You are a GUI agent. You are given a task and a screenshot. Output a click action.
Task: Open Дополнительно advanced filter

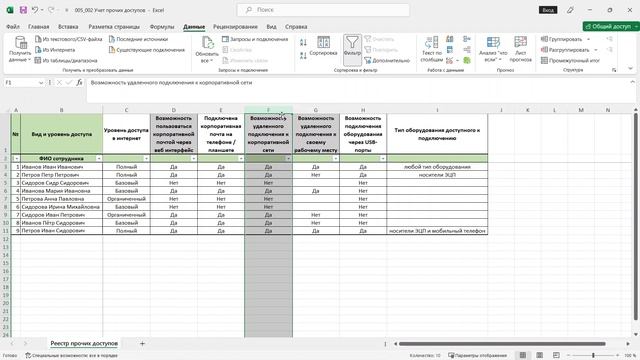(x=387, y=60)
